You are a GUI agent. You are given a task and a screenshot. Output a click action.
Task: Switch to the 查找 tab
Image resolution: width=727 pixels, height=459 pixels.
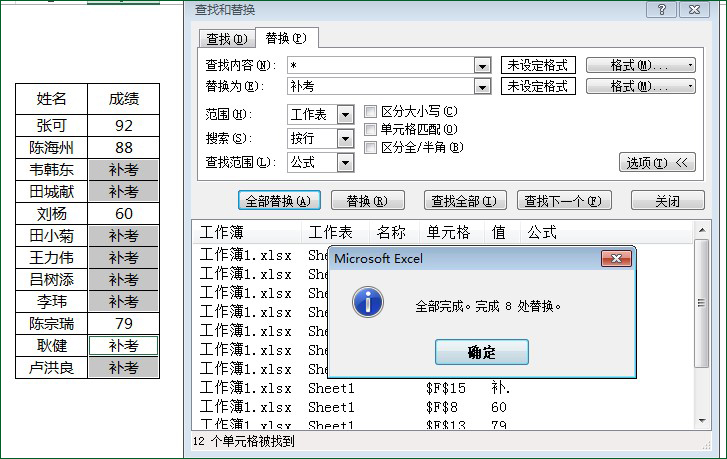(x=227, y=39)
